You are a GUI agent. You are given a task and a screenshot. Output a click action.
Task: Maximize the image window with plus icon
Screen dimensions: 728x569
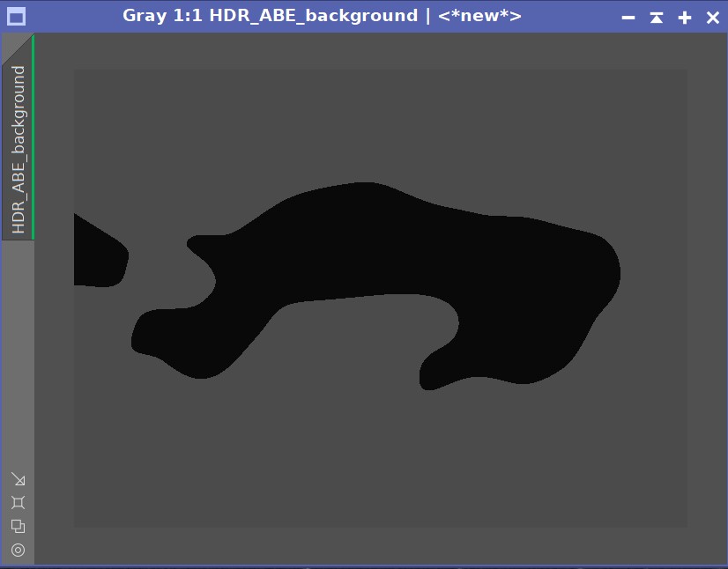tap(684, 18)
